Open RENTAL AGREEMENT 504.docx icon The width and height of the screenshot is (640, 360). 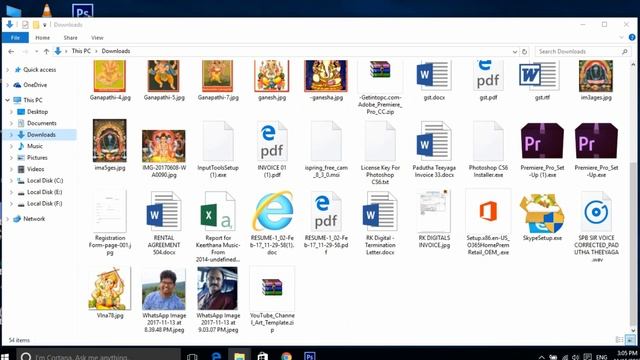164,211
